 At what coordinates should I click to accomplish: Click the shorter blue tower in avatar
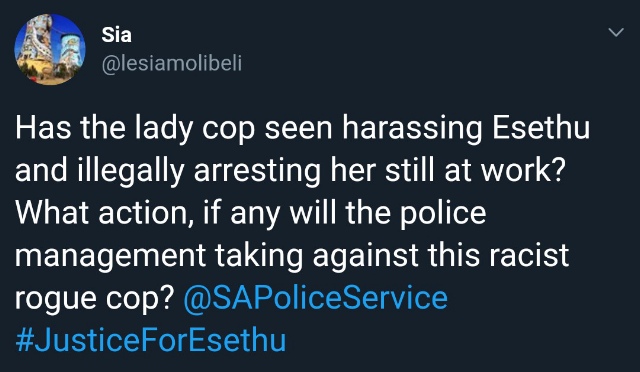coord(70,51)
